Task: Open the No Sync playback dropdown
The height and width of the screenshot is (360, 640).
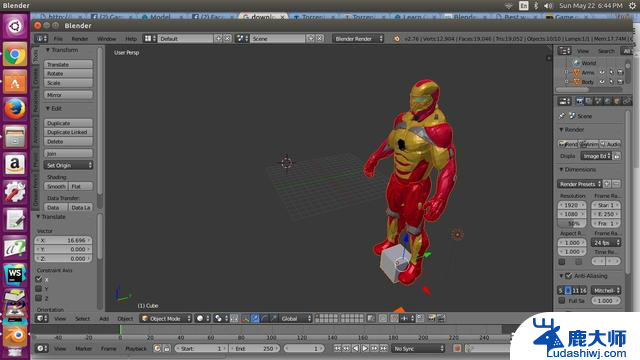Action: pyautogui.click(x=418, y=348)
